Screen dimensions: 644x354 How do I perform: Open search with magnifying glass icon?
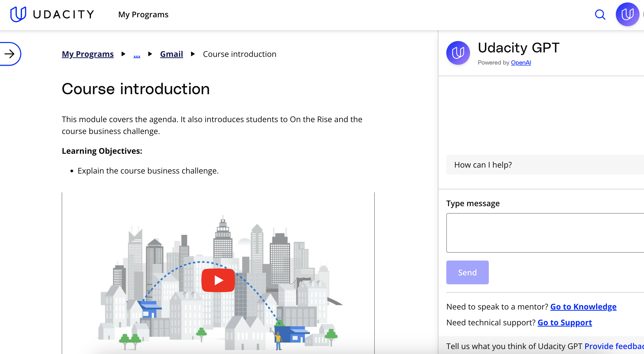(600, 15)
